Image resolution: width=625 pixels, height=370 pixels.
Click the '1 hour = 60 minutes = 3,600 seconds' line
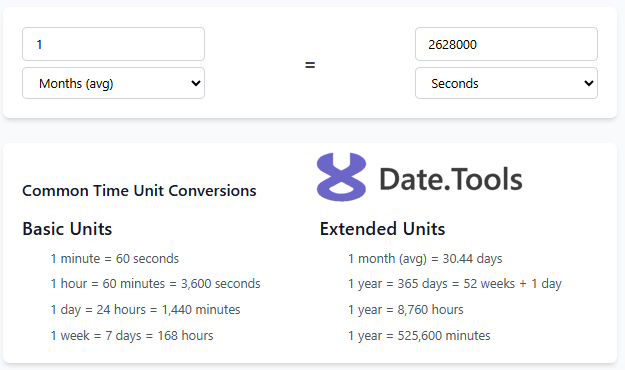(155, 283)
